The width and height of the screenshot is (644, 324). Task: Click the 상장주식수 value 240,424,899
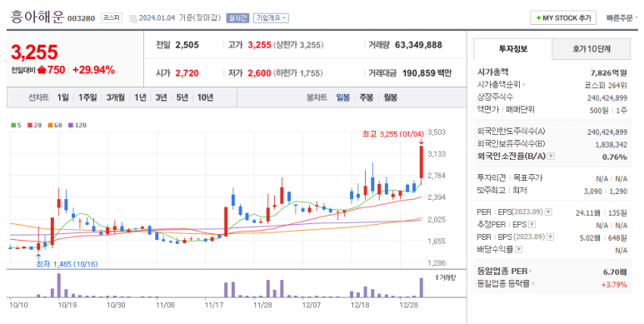point(607,97)
